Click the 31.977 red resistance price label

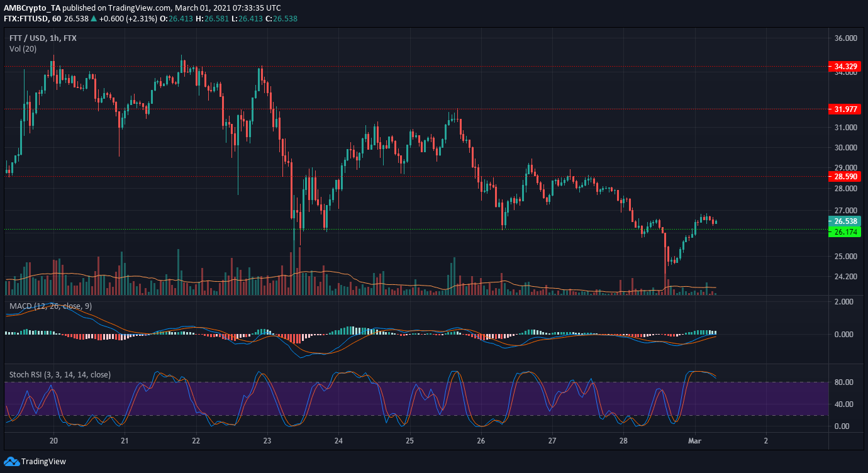coord(844,108)
